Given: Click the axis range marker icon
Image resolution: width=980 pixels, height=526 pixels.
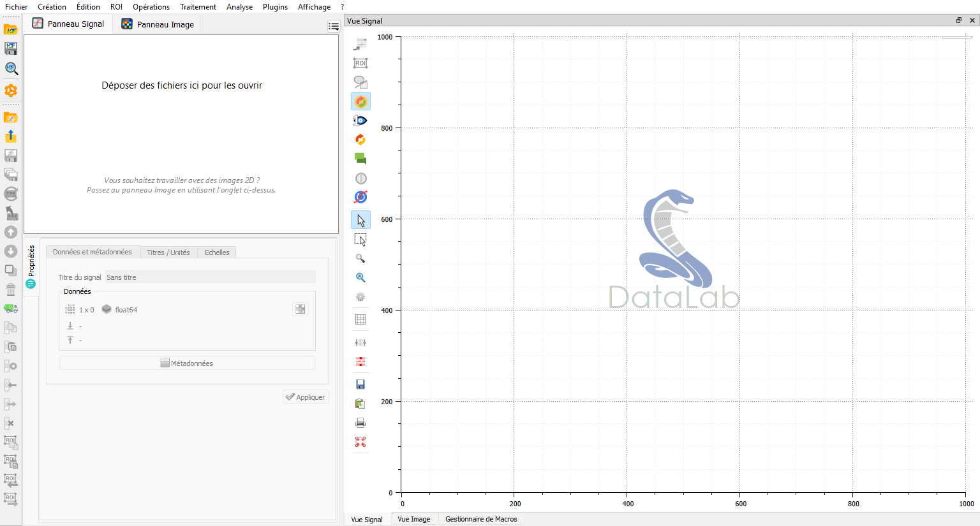Looking at the screenshot, I should pyautogui.click(x=360, y=342).
